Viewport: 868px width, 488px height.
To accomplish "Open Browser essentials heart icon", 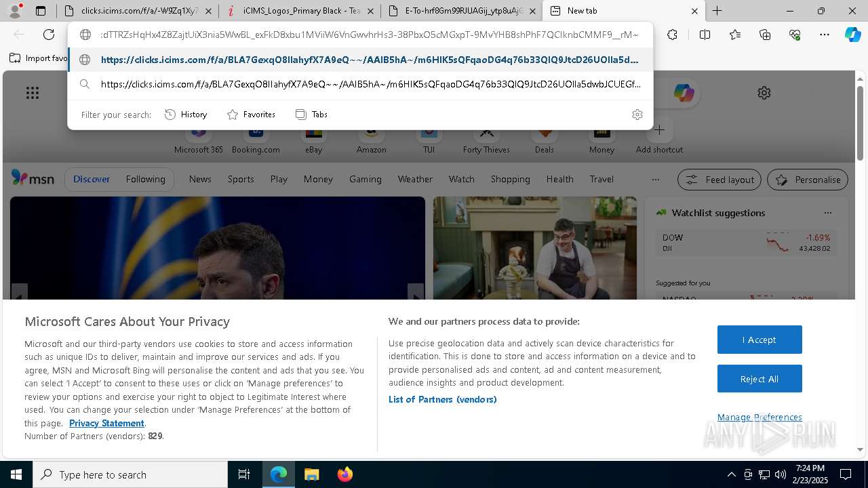I will point(795,35).
